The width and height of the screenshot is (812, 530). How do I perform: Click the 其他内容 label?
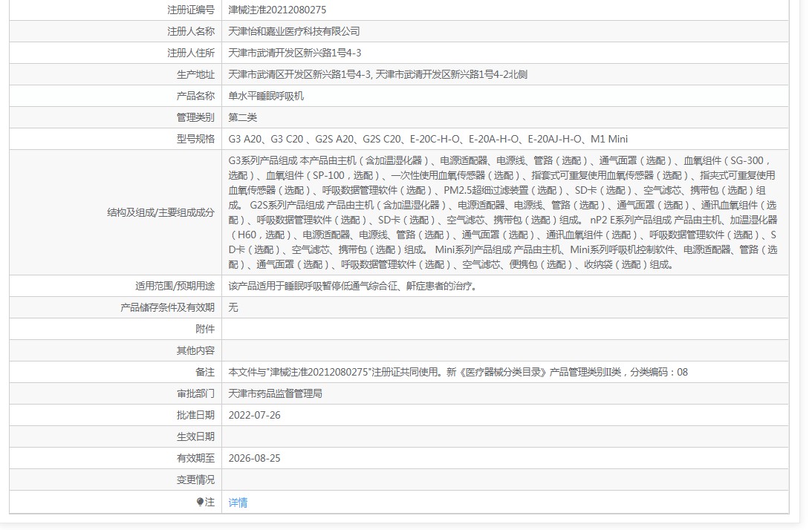click(x=195, y=351)
